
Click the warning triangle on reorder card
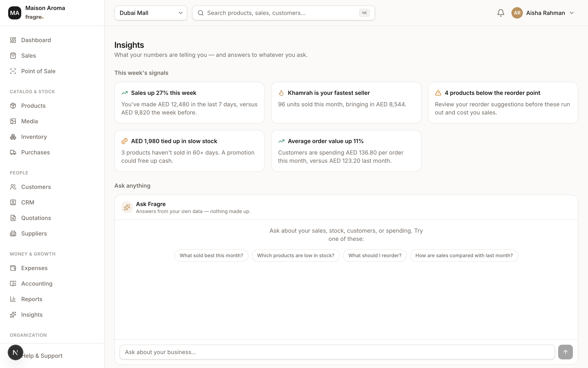tap(438, 93)
